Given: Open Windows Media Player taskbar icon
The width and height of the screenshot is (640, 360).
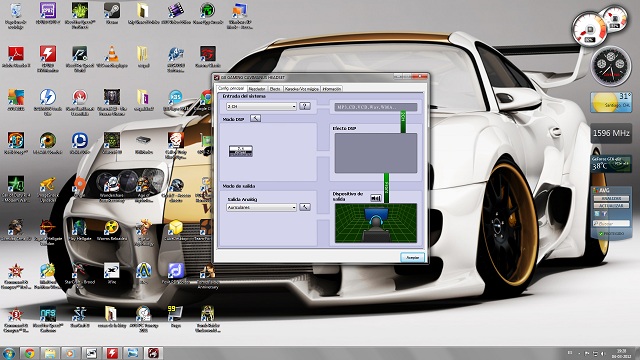Looking at the screenshot, I should [70, 353].
